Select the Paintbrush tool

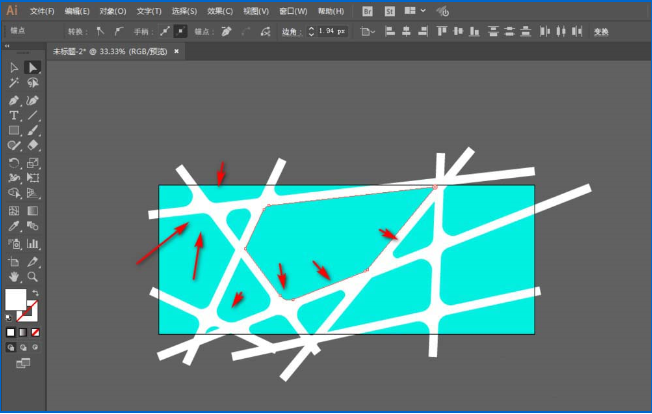click(x=32, y=131)
